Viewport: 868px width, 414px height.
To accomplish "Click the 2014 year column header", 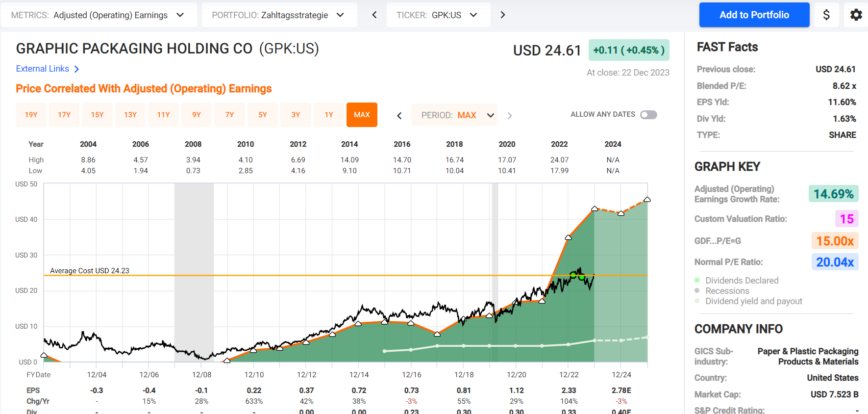I will point(349,144).
